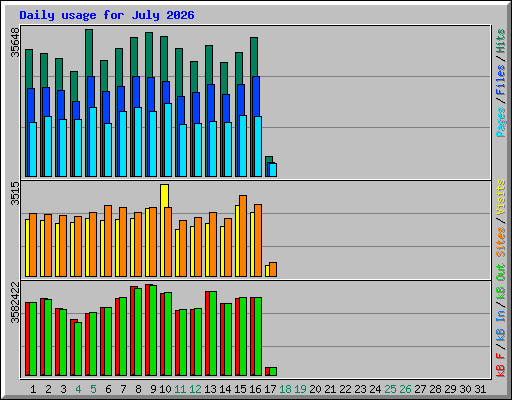The height and width of the screenshot is (400, 512).
Task: Click day label 17 on the x-axis
Action: 270,389
